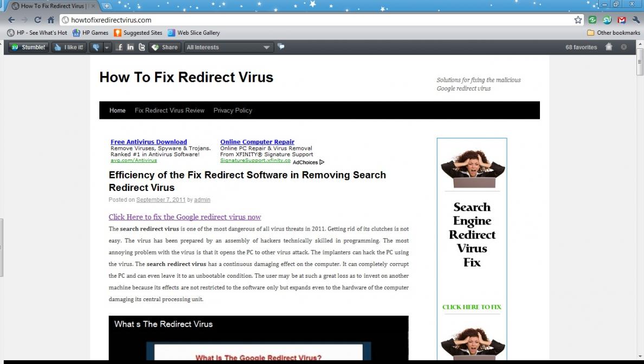Click the September 7, 2011 post date link
Viewport: 644px width, 364px height.
pos(161,200)
